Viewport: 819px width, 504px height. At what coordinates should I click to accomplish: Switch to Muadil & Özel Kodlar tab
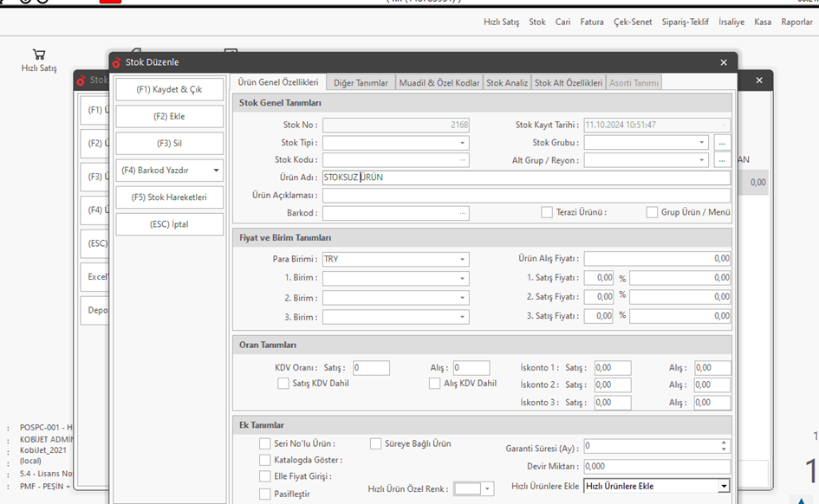pyautogui.click(x=439, y=83)
